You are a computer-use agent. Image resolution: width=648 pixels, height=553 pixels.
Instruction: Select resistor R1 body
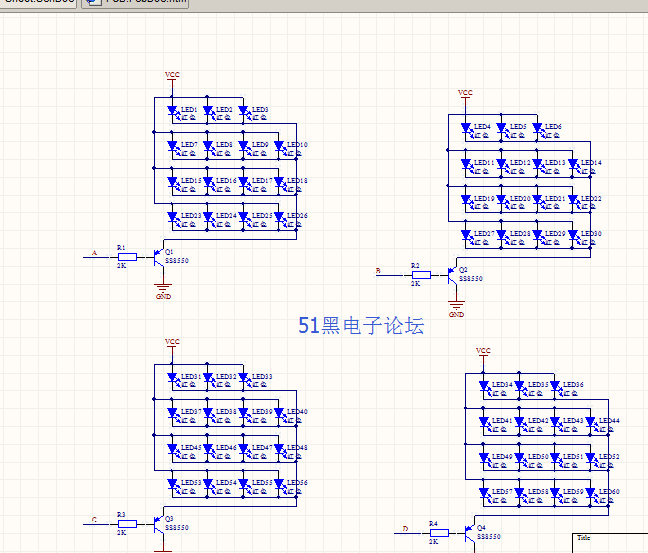[x=127, y=257]
